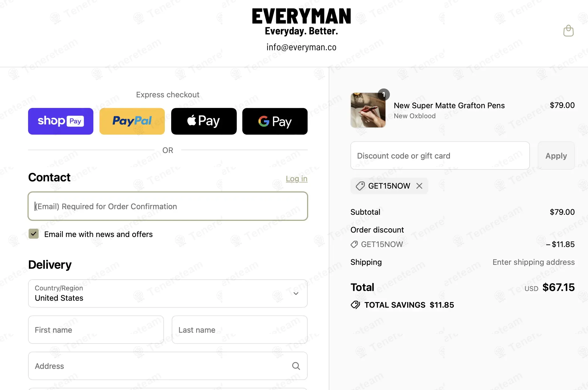Choose PayPal express checkout
The image size is (588, 390).
click(x=132, y=121)
